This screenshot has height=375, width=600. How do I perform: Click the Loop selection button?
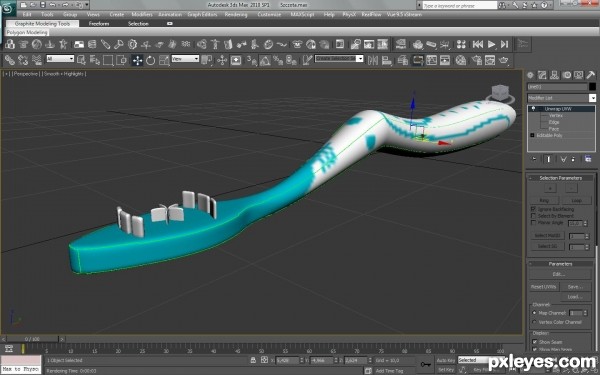click(576, 200)
